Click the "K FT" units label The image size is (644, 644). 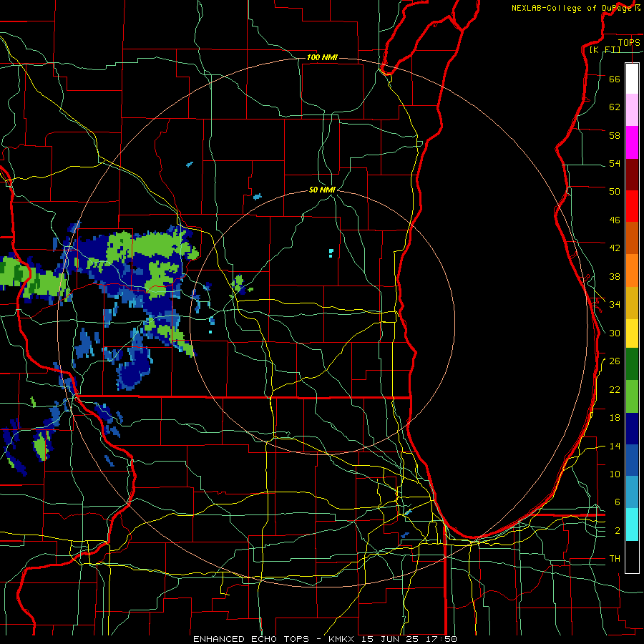click(605, 49)
